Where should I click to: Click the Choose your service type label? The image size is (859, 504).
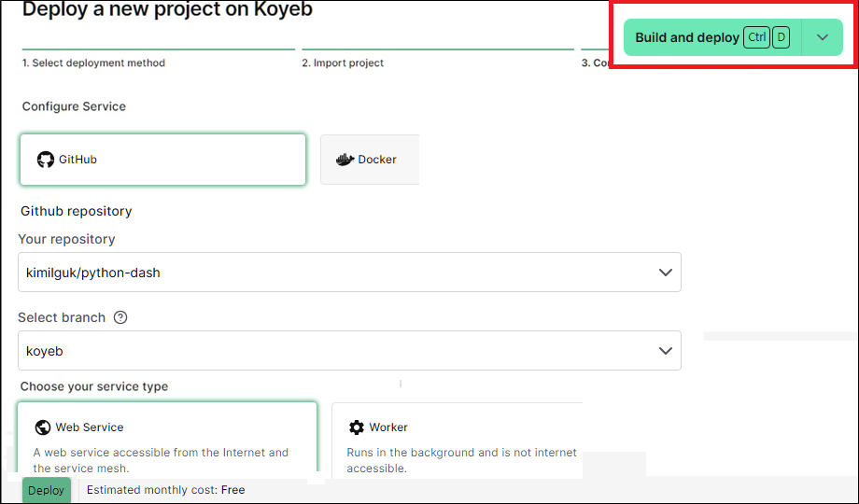coord(94,386)
